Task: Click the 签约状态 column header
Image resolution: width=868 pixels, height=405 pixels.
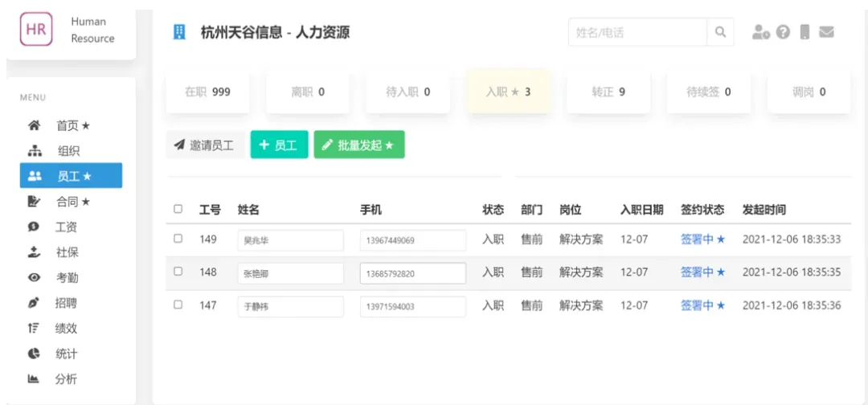Action: [x=702, y=210]
